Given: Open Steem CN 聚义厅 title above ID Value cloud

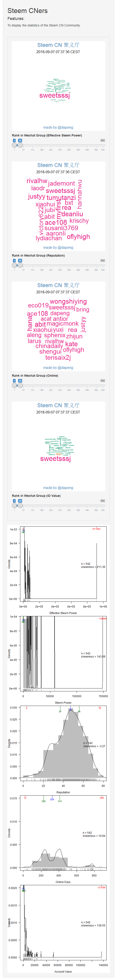Looking at the screenshot, I should pyautogui.click(x=58, y=406).
